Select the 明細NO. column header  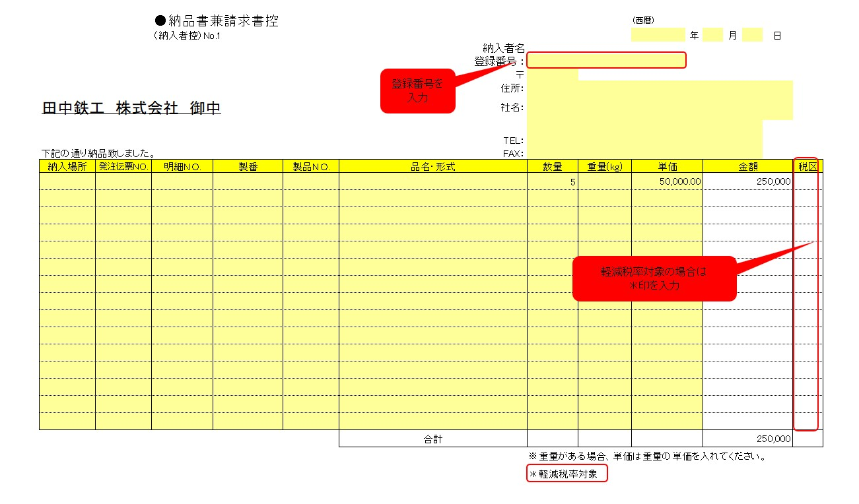click(182, 166)
